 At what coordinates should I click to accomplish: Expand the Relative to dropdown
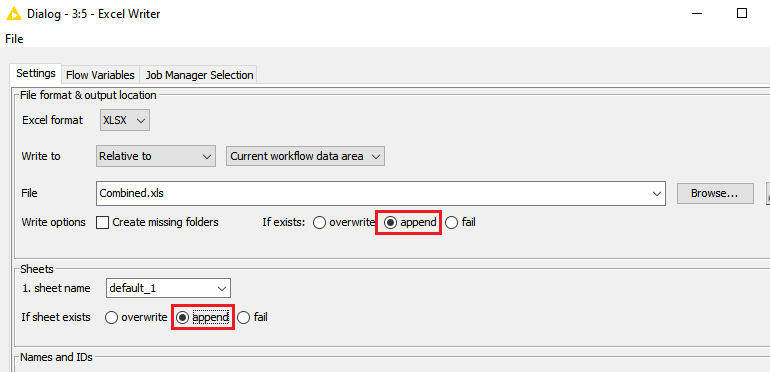[156, 157]
